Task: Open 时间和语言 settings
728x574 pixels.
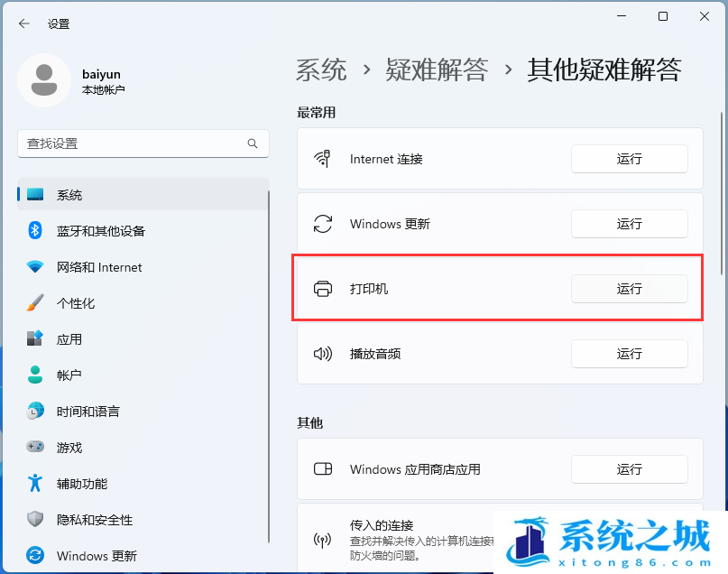Action: click(143, 412)
